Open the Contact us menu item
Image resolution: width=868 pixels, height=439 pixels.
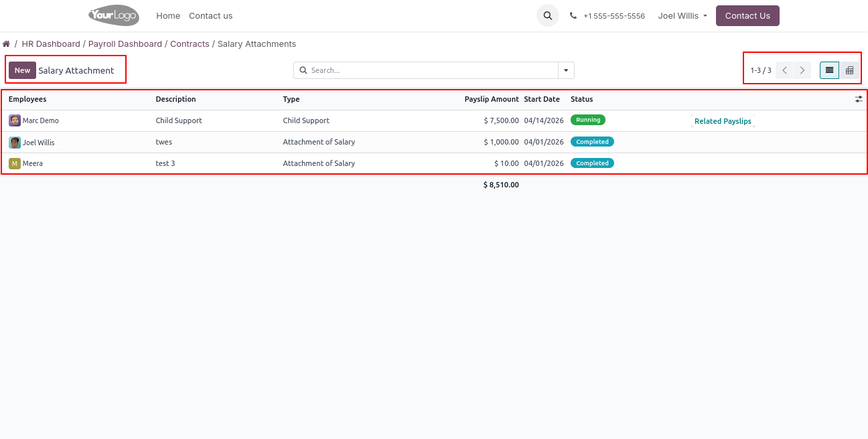pos(210,15)
